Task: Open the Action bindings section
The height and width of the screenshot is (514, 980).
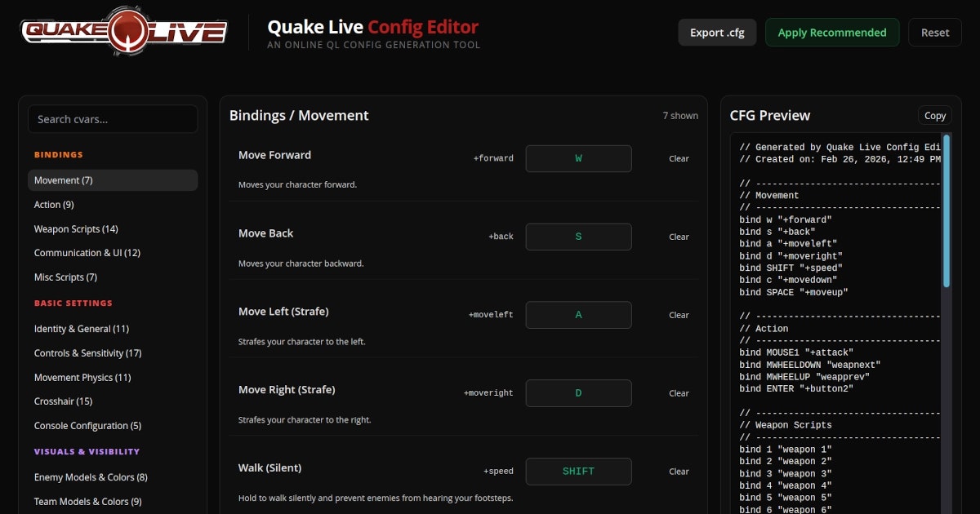Action: click(53, 204)
